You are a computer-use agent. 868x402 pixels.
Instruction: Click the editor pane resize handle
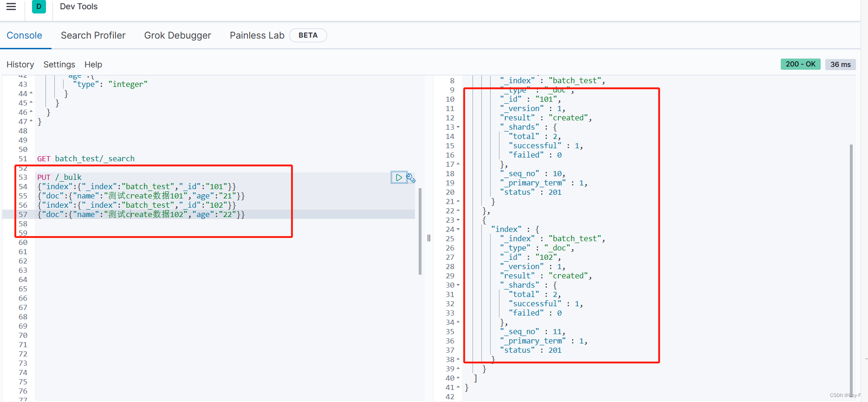(x=429, y=238)
